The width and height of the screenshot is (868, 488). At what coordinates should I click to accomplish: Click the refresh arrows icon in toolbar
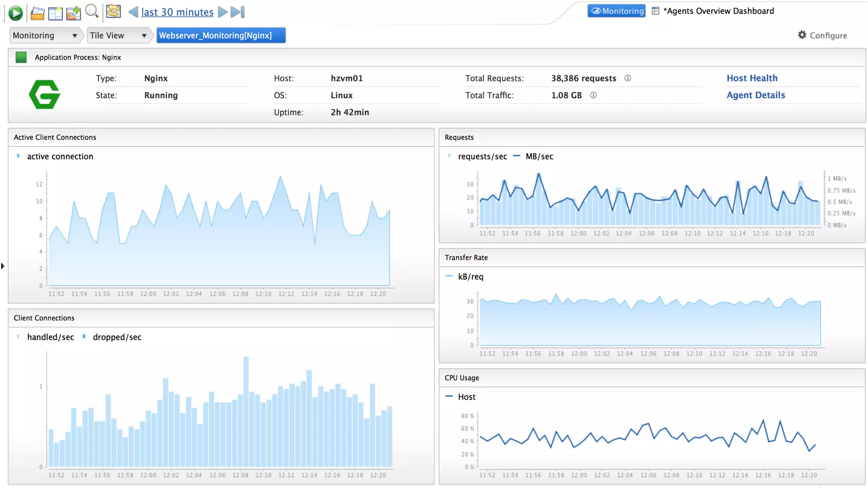[x=113, y=11]
